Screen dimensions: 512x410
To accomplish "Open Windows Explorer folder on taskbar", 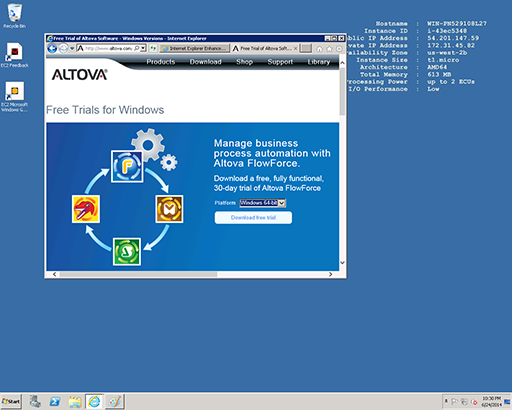I will [75, 401].
